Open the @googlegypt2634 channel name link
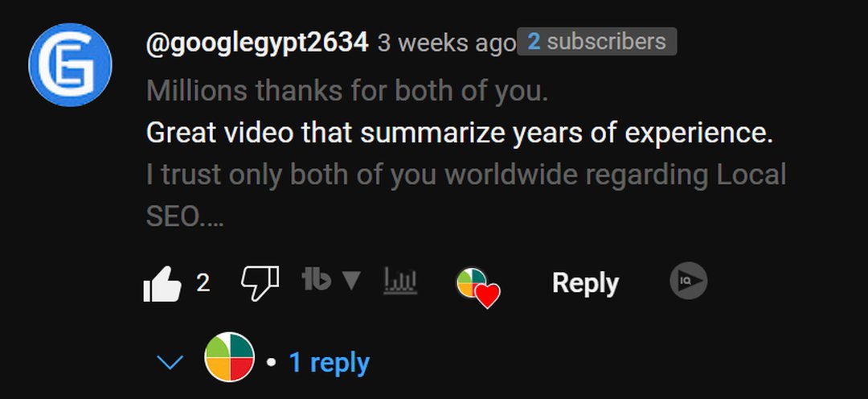Viewport: 868px width, 399px height. pyautogui.click(x=257, y=43)
